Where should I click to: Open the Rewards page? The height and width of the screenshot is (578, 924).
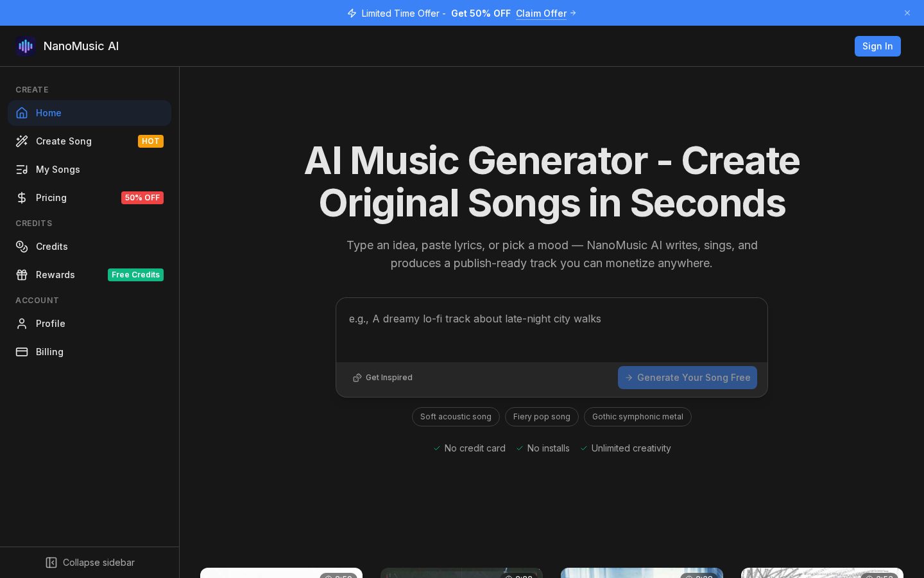click(89, 275)
